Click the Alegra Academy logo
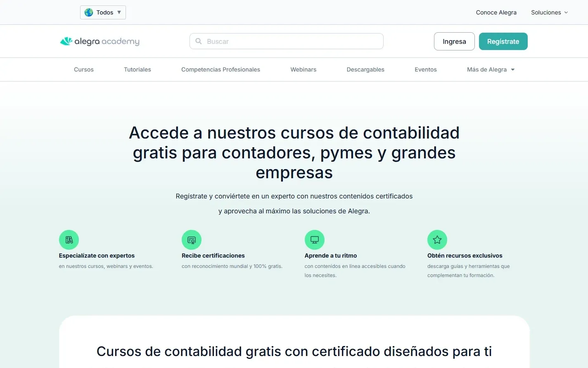The image size is (588, 368). tap(100, 41)
